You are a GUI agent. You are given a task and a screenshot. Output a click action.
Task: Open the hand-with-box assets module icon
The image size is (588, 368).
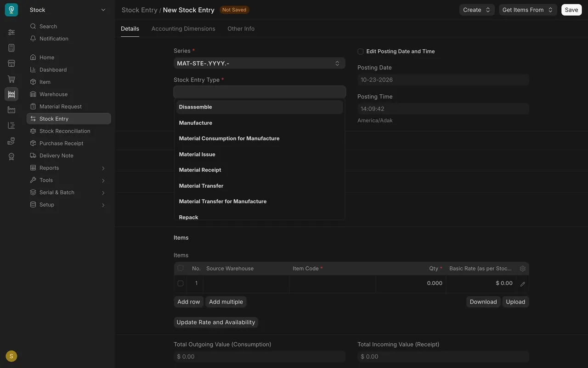11,141
